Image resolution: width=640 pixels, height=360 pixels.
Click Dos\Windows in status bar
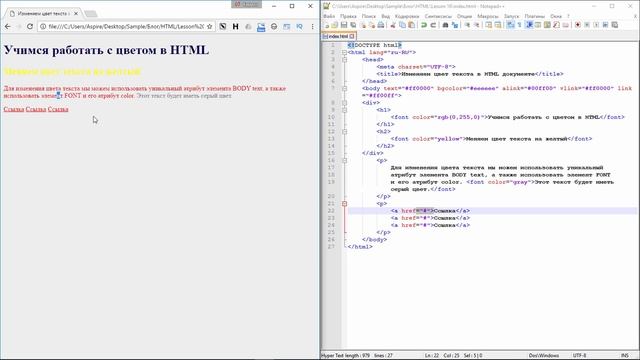pyautogui.click(x=544, y=356)
